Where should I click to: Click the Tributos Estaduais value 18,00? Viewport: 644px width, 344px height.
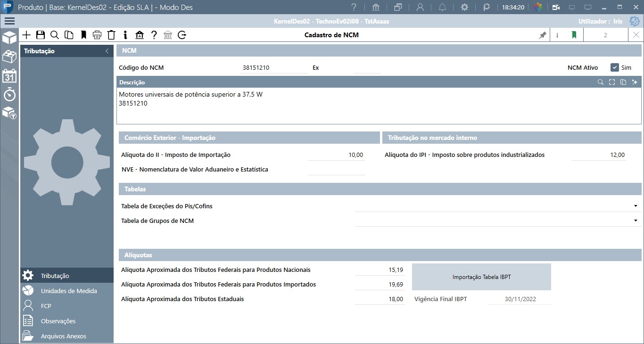(x=380, y=299)
